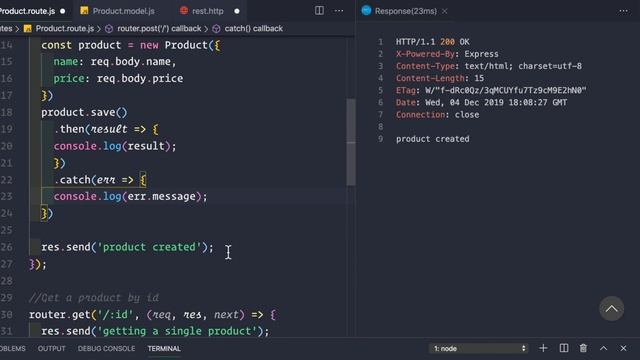
Task: Click the unsaved dot on Product.route.js tab
Action: (x=62, y=11)
